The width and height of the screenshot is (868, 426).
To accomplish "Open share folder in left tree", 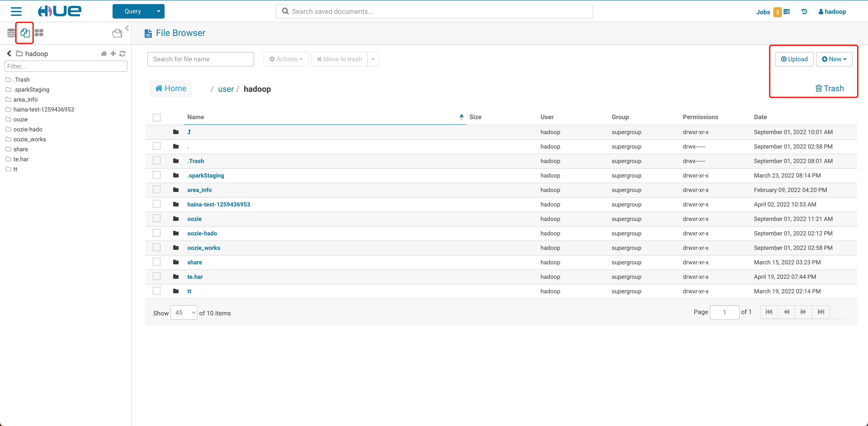I will click(x=21, y=149).
